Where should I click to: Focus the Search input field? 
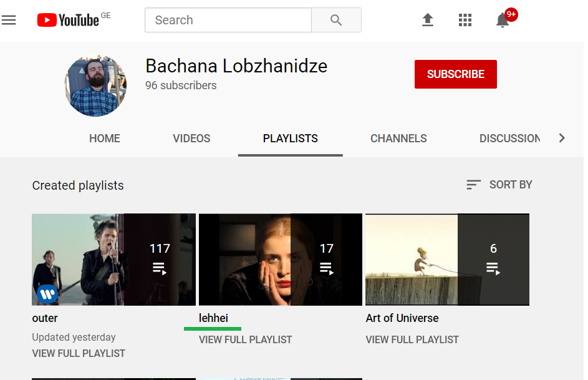click(x=228, y=20)
